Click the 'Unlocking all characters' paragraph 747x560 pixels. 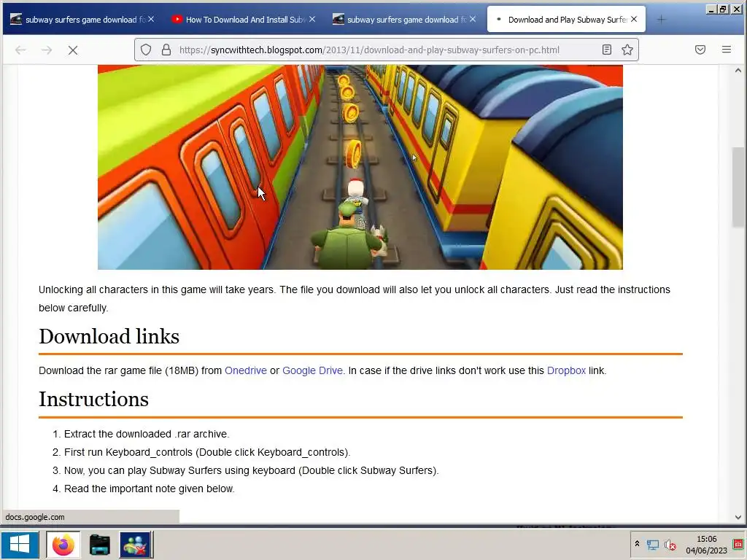[355, 298]
